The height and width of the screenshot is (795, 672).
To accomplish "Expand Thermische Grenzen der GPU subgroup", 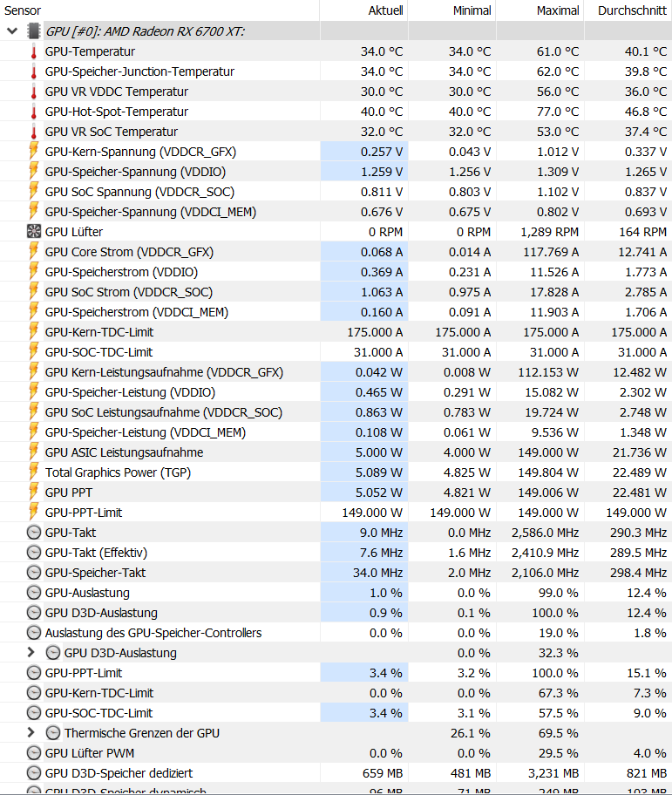I will tap(31, 732).
